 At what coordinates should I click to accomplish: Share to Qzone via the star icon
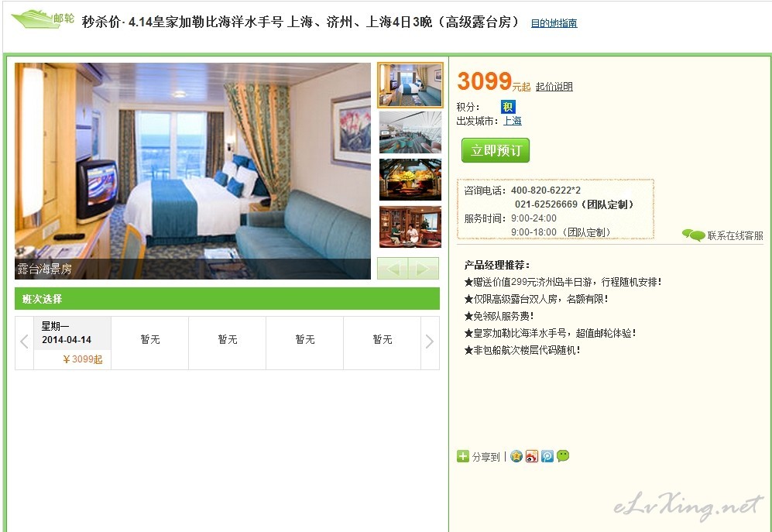click(x=516, y=456)
